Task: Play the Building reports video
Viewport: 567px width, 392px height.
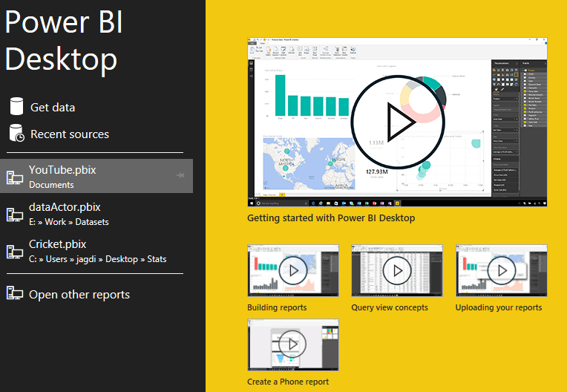Action: (x=293, y=270)
